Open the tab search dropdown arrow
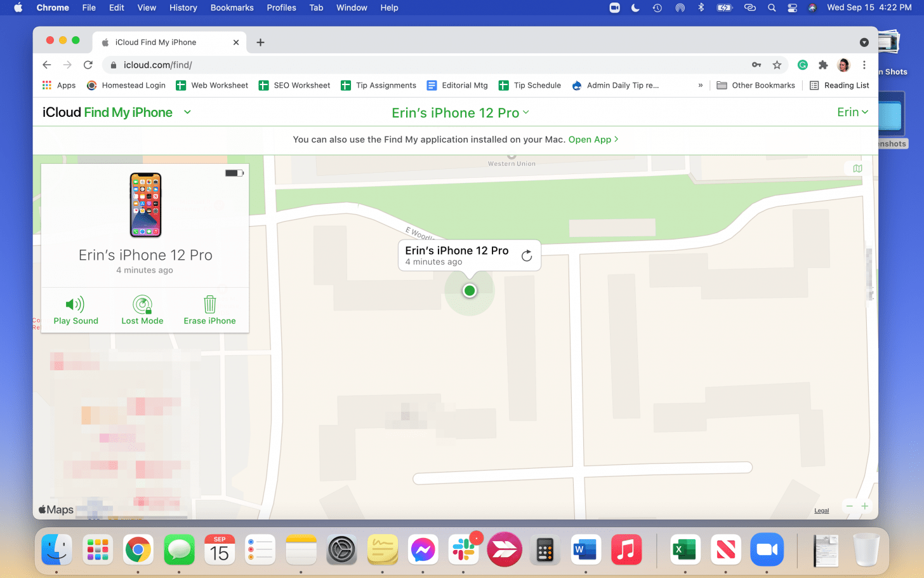924x578 pixels. 864,43
